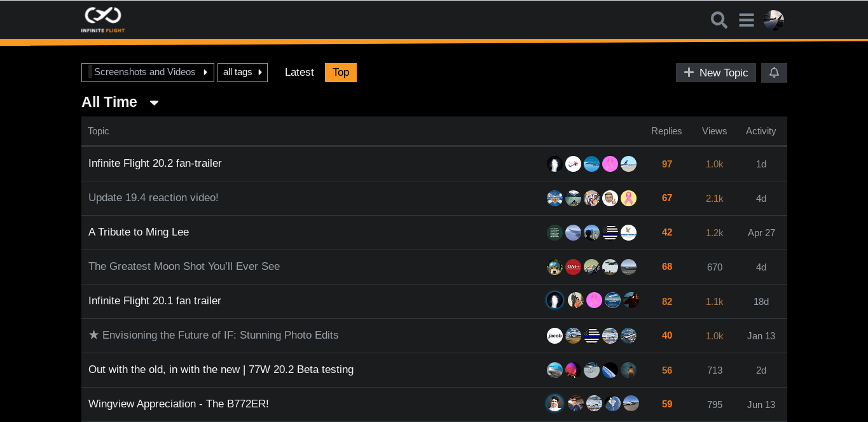Click reply count 82
This screenshot has height=422, width=868.
click(667, 302)
